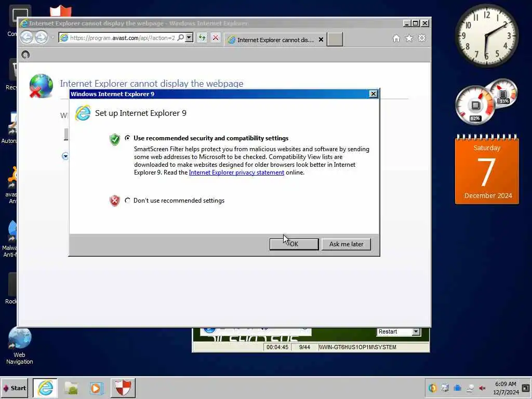This screenshot has height=399, width=532.
Task: Open Favorites star icon
Action: [409, 38]
